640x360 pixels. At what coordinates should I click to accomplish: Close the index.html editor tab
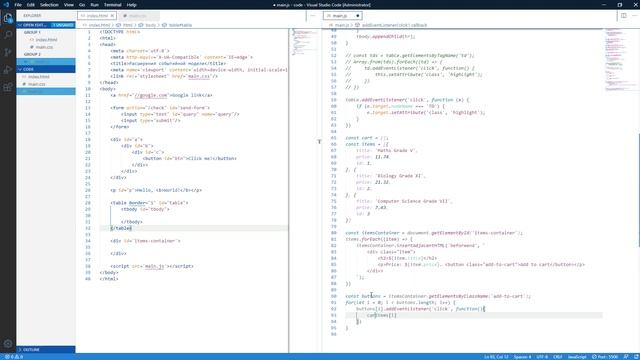click(x=112, y=16)
